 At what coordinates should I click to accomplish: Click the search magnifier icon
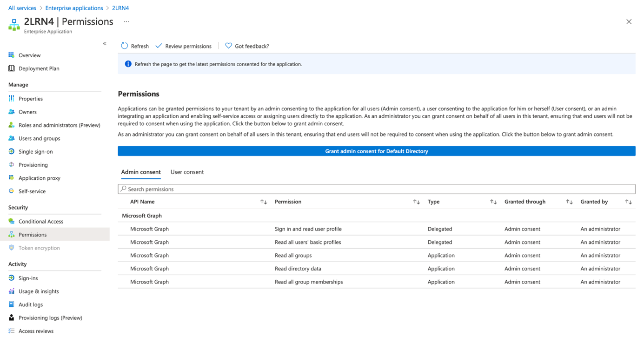[x=123, y=189]
